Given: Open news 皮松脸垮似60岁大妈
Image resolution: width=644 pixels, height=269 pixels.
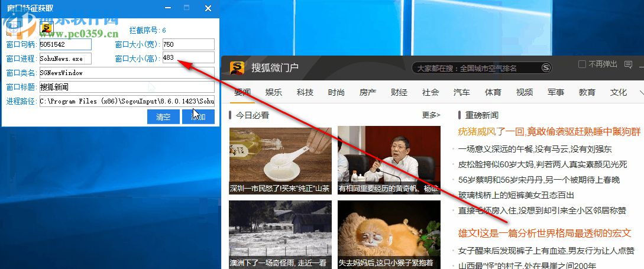Looking at the screenshot, I should (542, 165).
